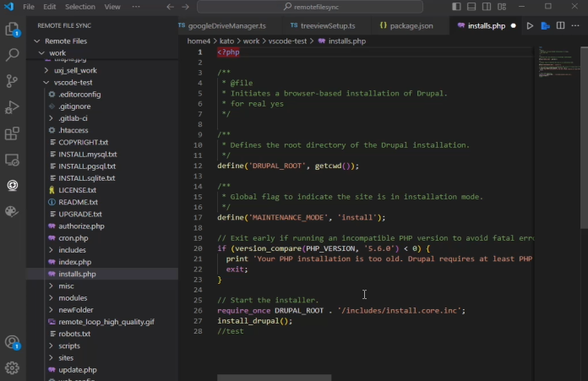Image resolution: width=588 pixels, height=381 pixels.
Task: Expand the uxj_sell_work folder
Action: coord(46,70)
